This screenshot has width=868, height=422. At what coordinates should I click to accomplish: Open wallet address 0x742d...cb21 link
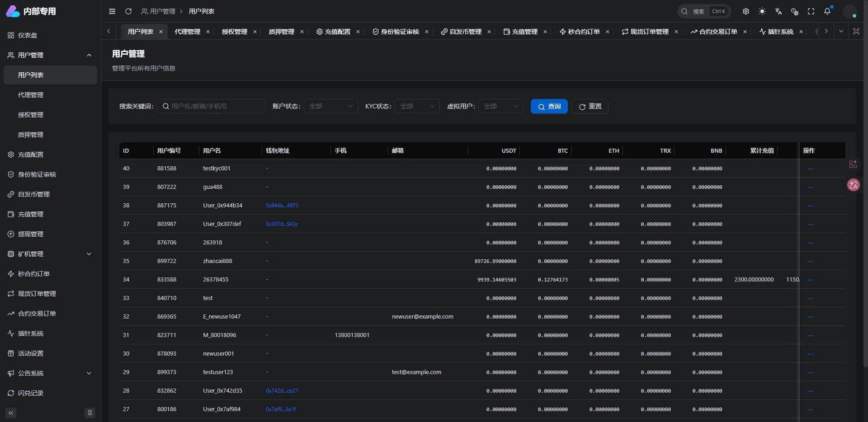[282, 391]
